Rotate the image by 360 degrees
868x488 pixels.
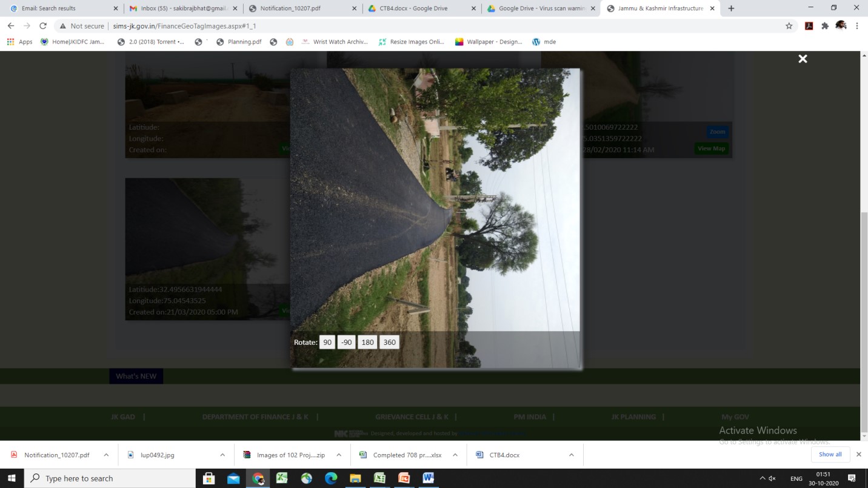pos(390,342)
